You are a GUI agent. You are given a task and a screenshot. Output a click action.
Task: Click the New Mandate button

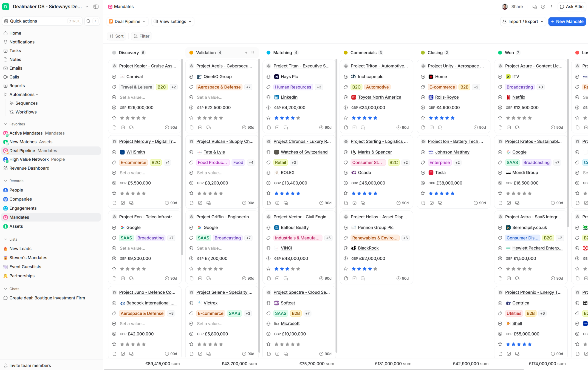pos(567,22)
